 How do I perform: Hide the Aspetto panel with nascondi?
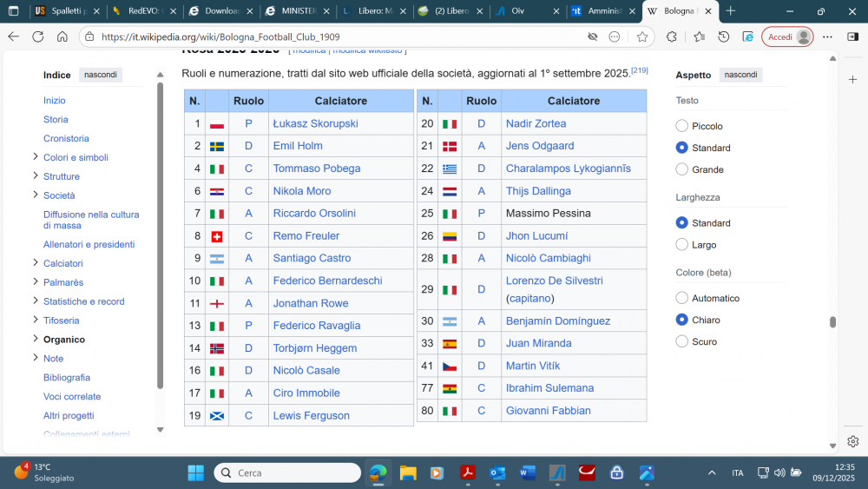coord(740,75)
